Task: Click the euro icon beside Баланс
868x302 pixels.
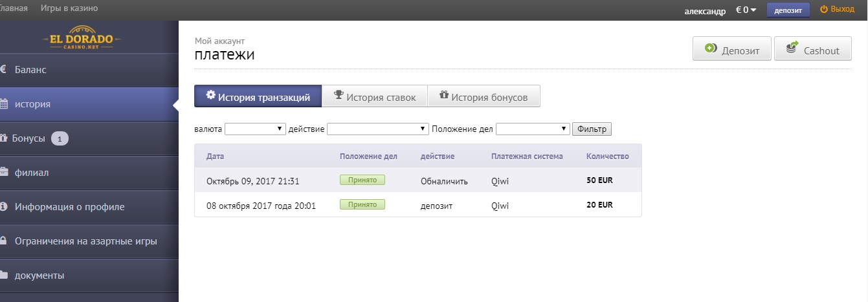Action: [3, 69]
